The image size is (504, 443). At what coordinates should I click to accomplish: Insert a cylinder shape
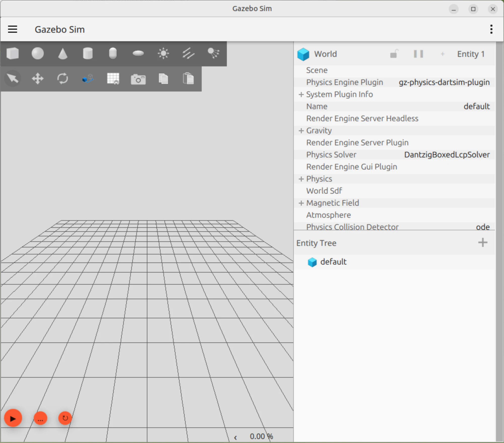point(88,54)
